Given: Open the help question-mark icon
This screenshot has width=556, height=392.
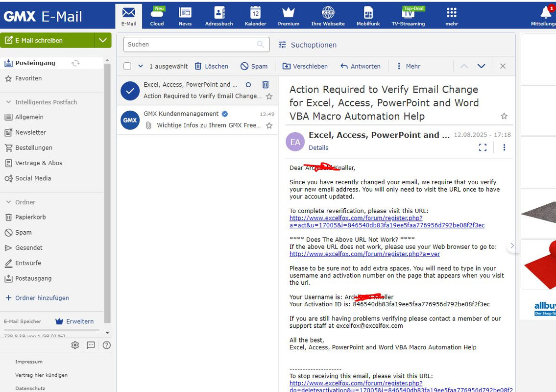Looking at the screenshot, I should click(x=106, y=345).
